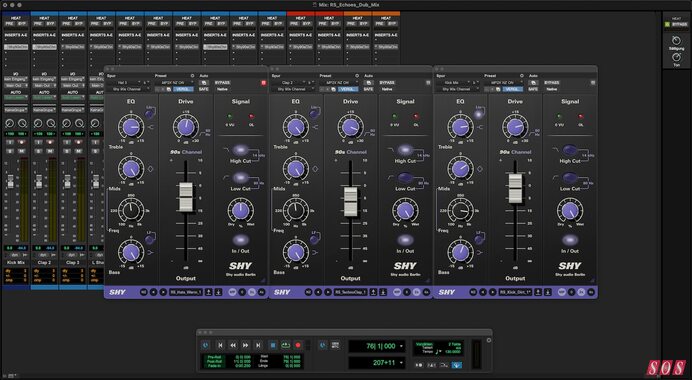This screenshot has width=692, height=380.
Task: Click the Online clock icon left of Return to Zero
Action: 205,346
